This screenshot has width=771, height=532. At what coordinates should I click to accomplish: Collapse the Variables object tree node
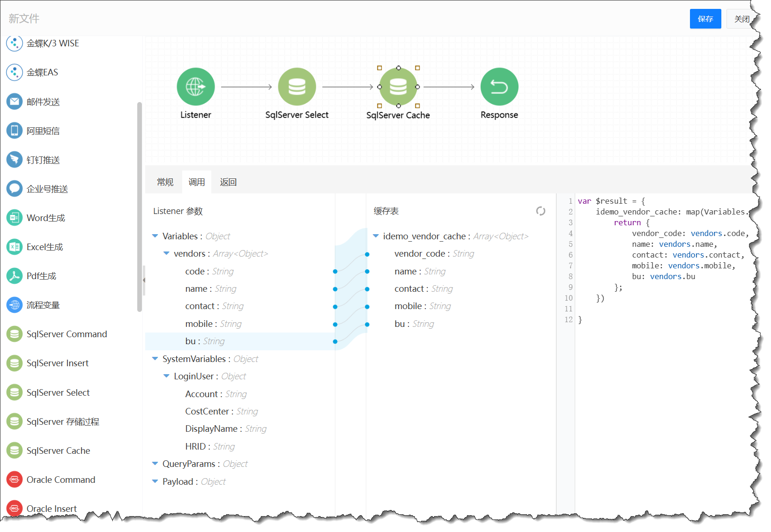[x=155, y=236]
